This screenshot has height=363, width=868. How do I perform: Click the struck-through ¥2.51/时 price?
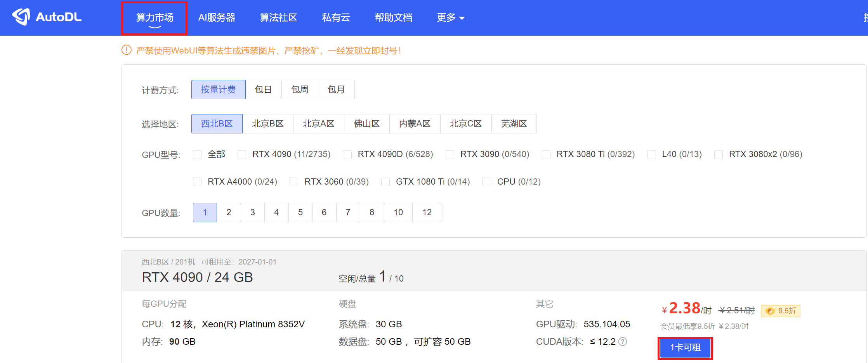737,310
